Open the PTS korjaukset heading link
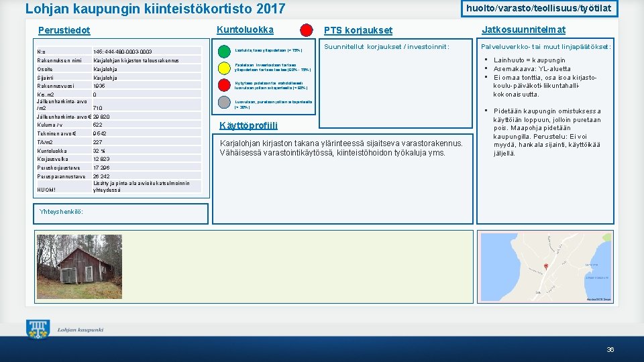Image resolution: width=644 pixels, height=362 pixels. 358,30
